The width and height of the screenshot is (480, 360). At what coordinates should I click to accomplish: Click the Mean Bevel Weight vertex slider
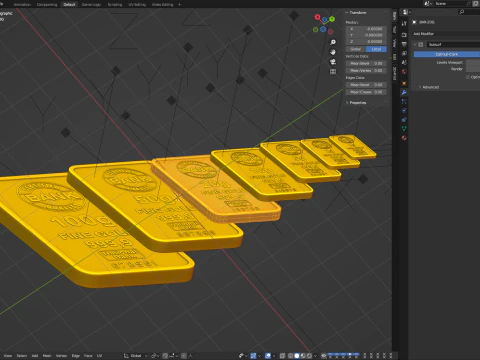tap(366, 63)
